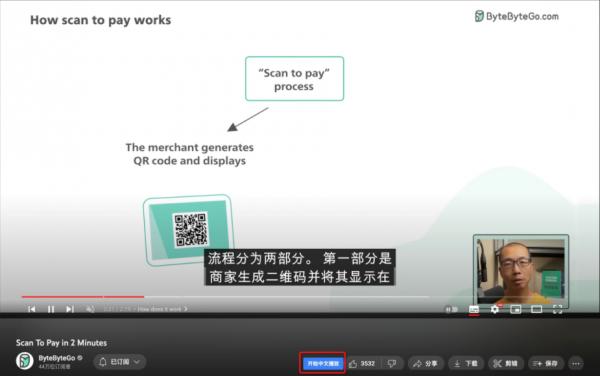Open the subscribed notification dropdown
Image resolution: width=600 pixels, height=376 pixels.
[x=120, y=362]
